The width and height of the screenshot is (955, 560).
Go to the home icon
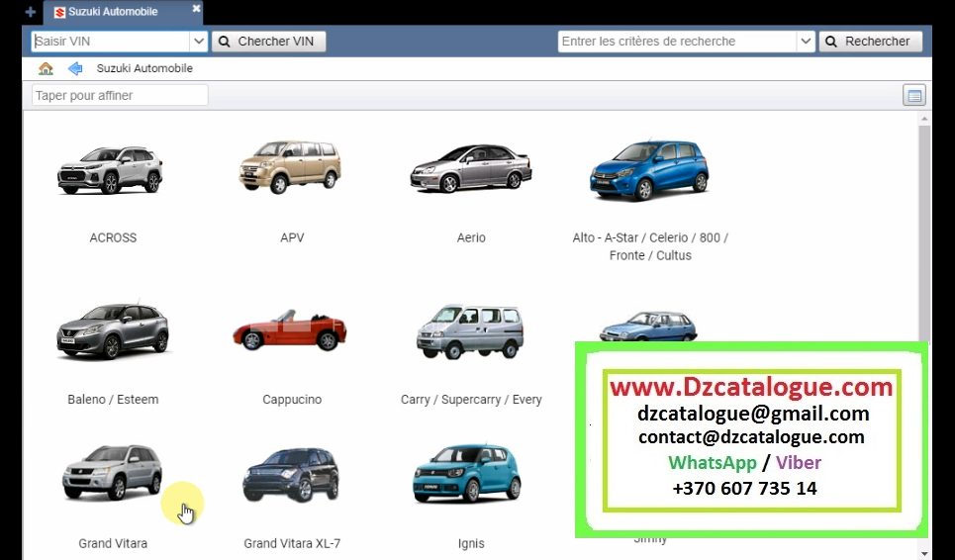[46, 68]
